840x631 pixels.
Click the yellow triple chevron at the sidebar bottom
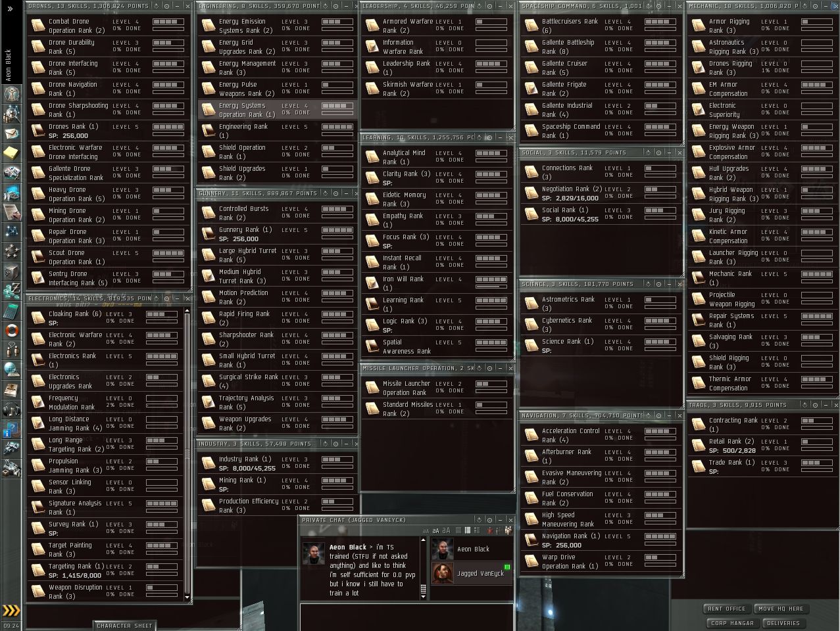[x=11, y=610]
